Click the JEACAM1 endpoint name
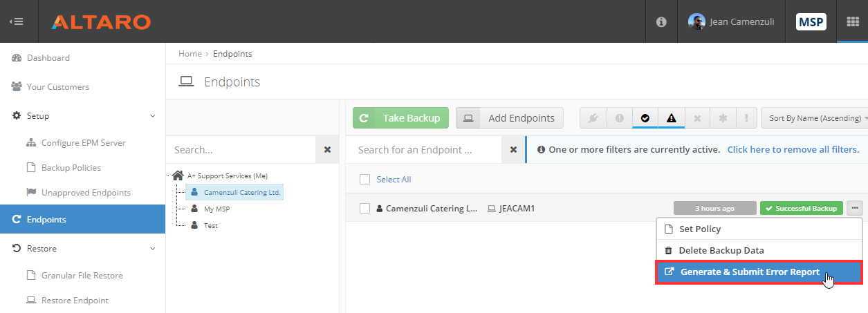Viewport: 868px width, 313px height. tap(517, 208)
